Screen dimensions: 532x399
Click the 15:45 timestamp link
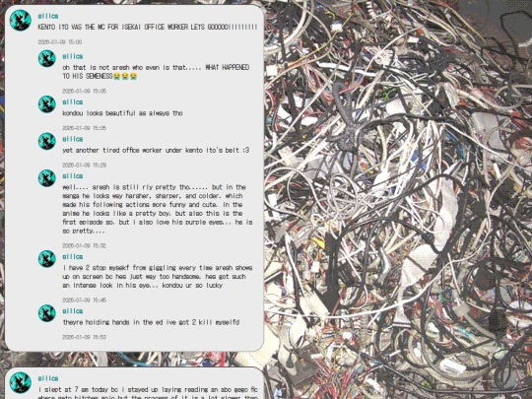[x=84, y=299]
